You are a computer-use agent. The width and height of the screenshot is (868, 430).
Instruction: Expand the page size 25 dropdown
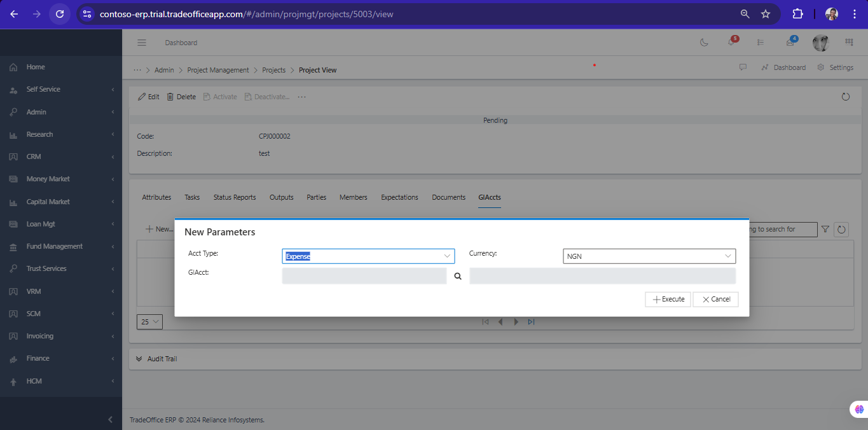tap(149, 322)
